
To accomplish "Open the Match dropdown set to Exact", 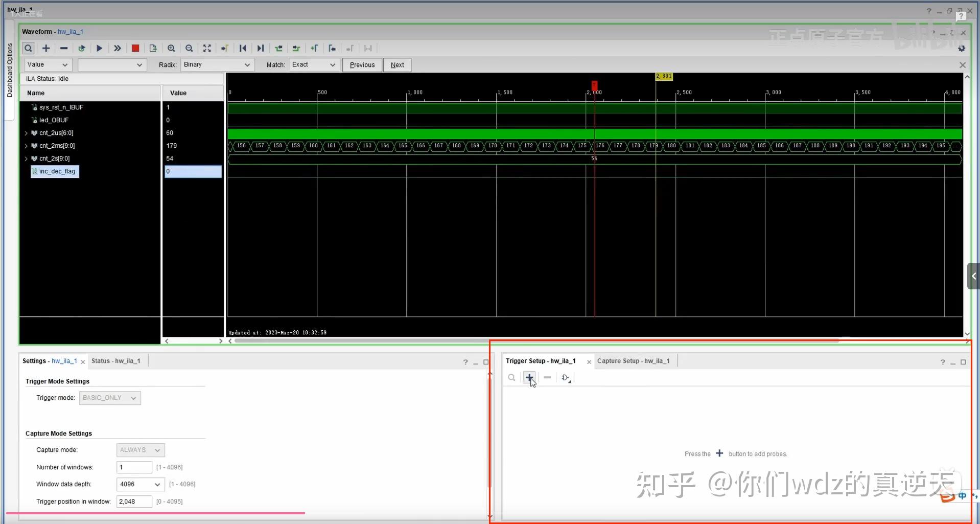I will [x=313, y=65].
